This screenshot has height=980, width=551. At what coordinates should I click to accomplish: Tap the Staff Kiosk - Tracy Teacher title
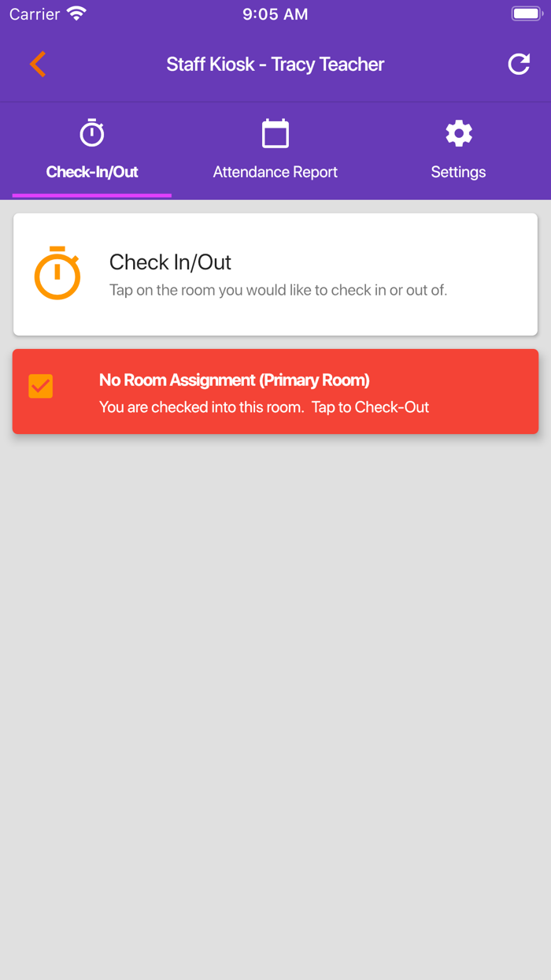pos(275,65)
